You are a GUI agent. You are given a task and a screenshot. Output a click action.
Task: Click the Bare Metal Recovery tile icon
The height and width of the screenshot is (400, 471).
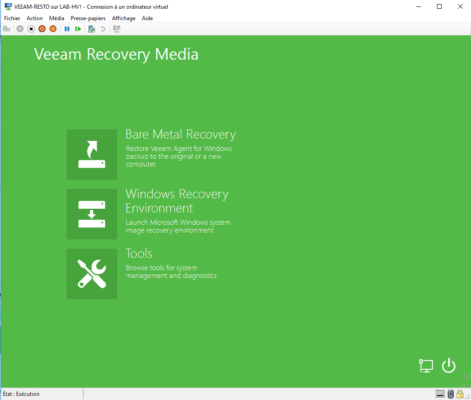pos(92,154)
